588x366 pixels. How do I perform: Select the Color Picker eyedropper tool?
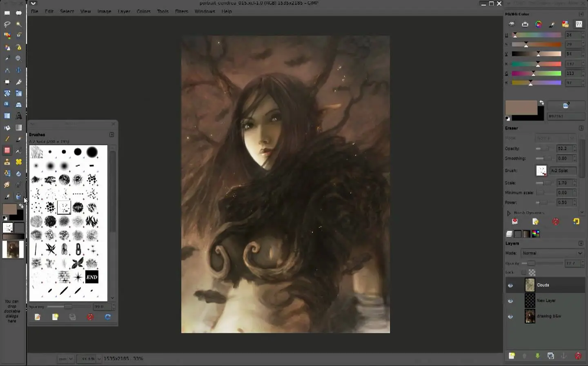point(7,59)
